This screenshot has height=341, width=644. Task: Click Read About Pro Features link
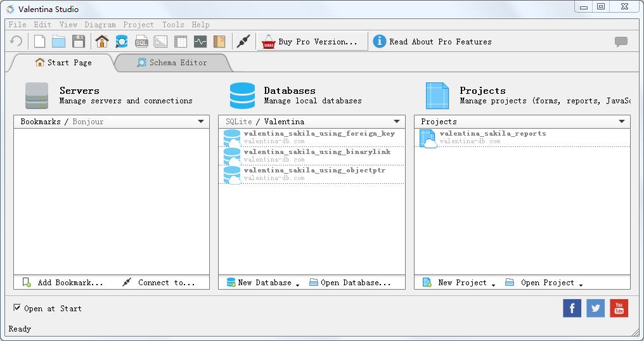[x=441, y=41]
